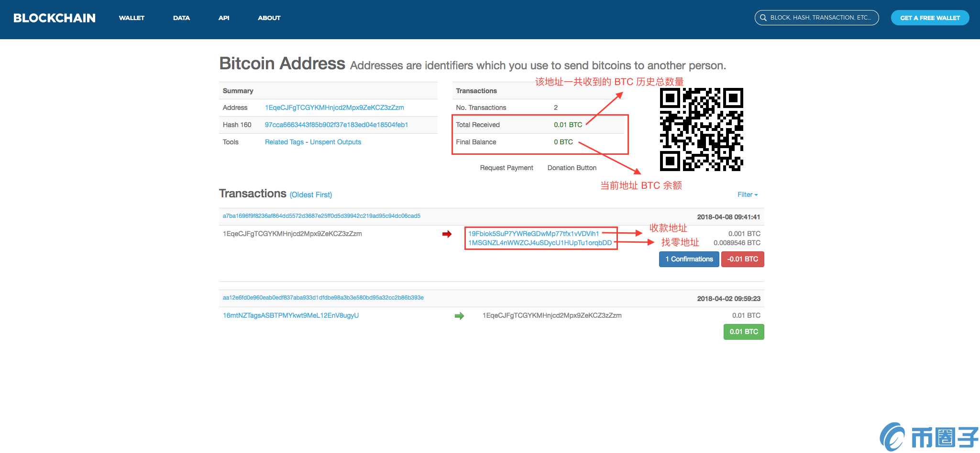Click the red outgoing arrow icon
Screen dimensions: 980x453
447,234
